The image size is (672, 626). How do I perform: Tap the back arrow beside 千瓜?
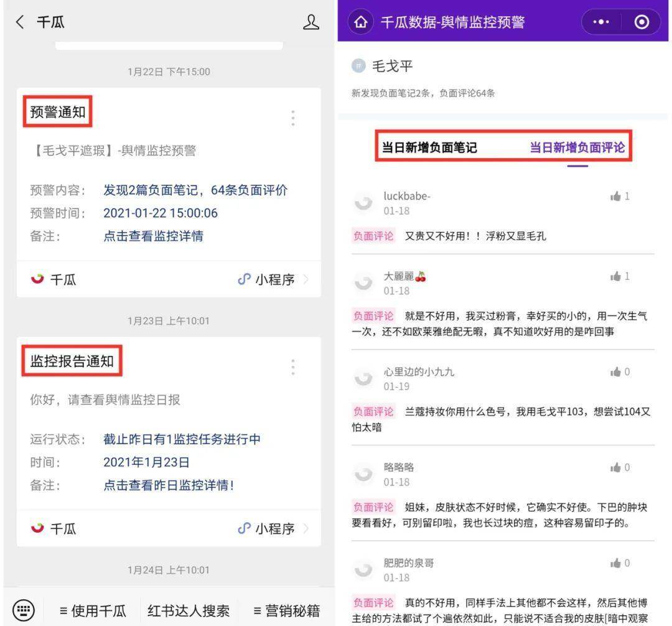[x=20, y=22]
